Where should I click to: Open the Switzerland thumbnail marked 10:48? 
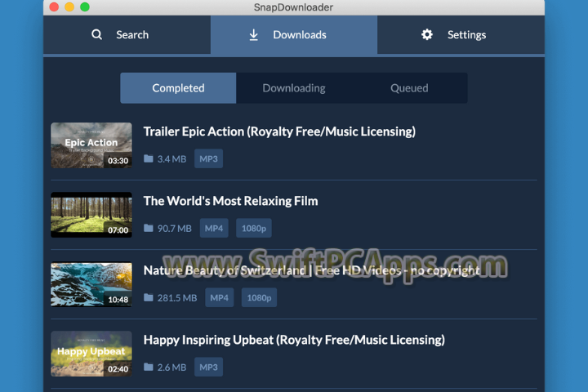(x=91, y=284)
